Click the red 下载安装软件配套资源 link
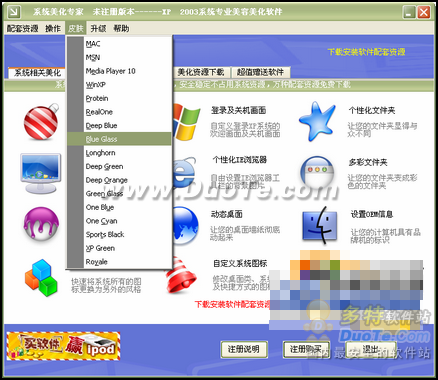The height and width of the screenshot is (380, 438). point(232,304)
